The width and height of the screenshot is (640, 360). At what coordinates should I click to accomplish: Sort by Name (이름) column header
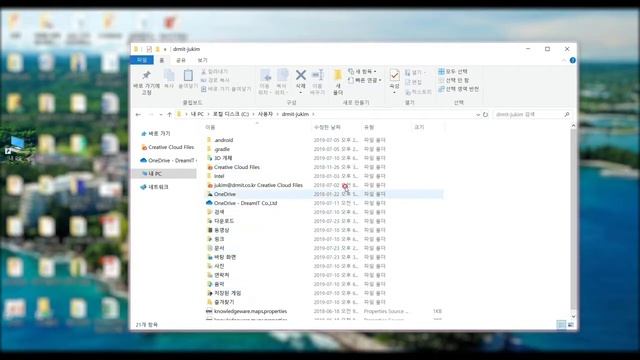(x=210, y=127)
